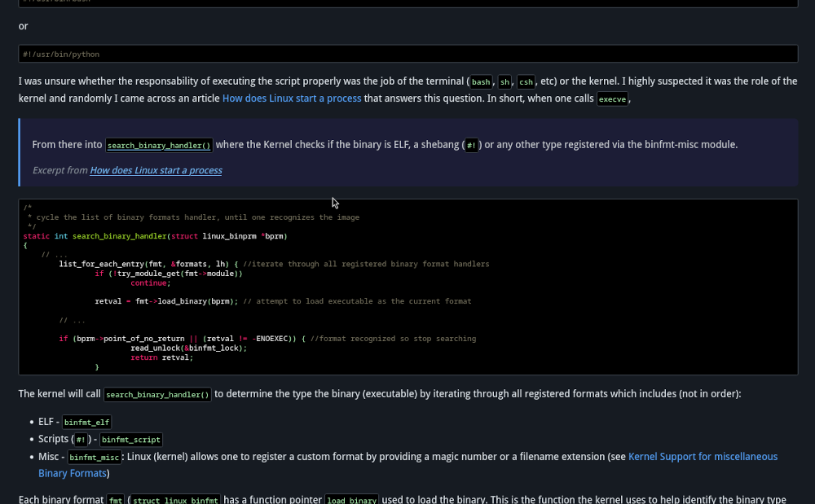
Task: Click the #! snippet in the Scripts bullet
Action: (x=81, y=439)
